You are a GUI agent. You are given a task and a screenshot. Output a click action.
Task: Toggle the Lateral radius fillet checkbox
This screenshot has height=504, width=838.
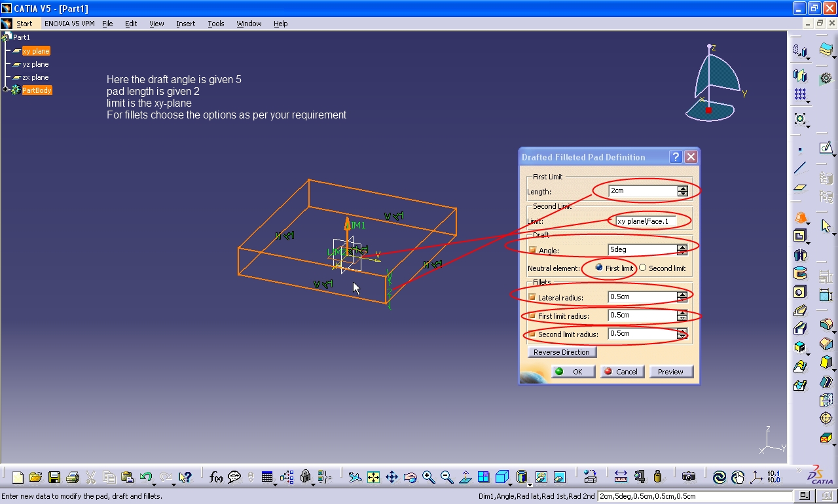coord(532,297)
